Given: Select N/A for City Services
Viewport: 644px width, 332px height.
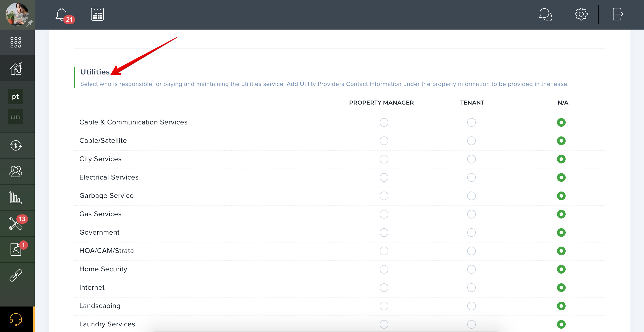Looking at the screenshot, I should coord(561,159).
